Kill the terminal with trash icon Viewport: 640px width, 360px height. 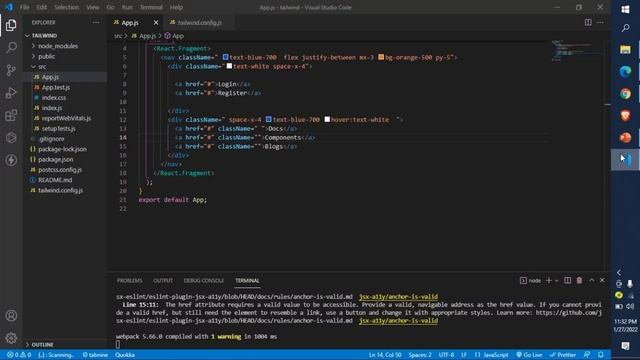(579, 280)
